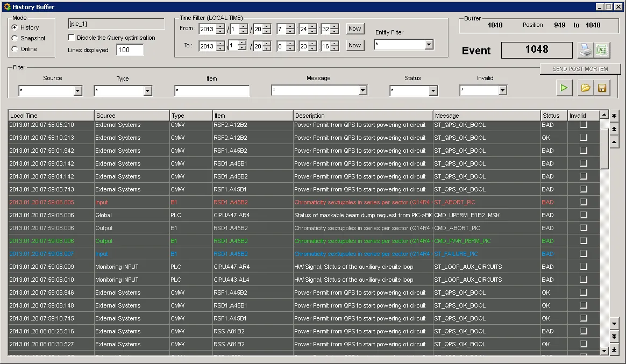Jump to first event with top-bar arrow
Viewport: 626px width, 364px height.
pyautogui.click(x=615, y=116)
